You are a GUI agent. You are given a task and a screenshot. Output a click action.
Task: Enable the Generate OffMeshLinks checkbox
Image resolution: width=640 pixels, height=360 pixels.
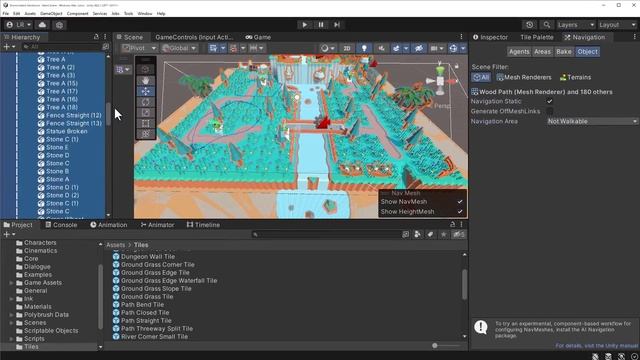tap(550, 111)
